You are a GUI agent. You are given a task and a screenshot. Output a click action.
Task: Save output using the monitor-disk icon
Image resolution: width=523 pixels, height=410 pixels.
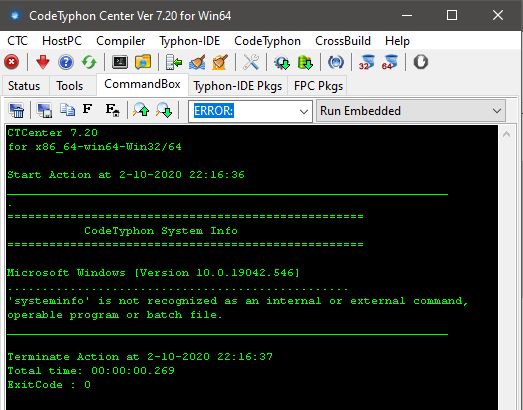pos(44,110)
